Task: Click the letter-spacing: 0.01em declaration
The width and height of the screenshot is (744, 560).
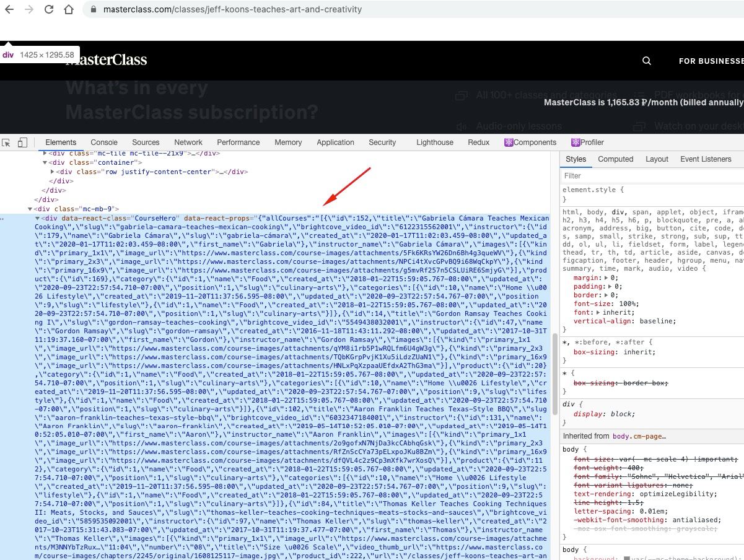Action: [621, 512]
